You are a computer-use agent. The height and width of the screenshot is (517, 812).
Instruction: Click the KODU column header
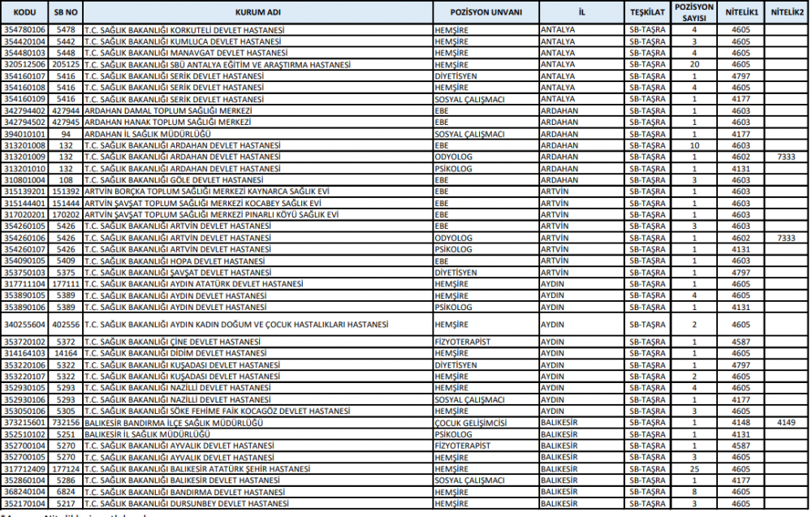point(25,12)
